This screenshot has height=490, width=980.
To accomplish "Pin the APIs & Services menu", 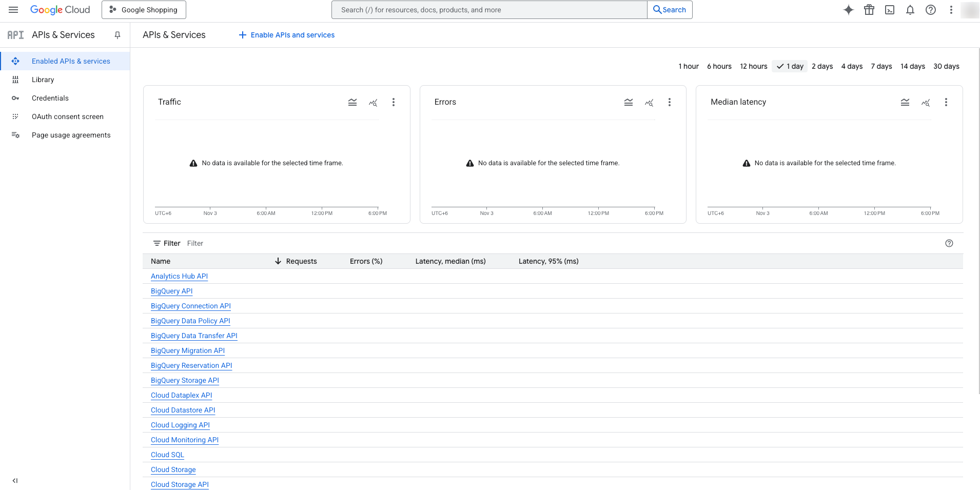I will [x=117, y=35].
